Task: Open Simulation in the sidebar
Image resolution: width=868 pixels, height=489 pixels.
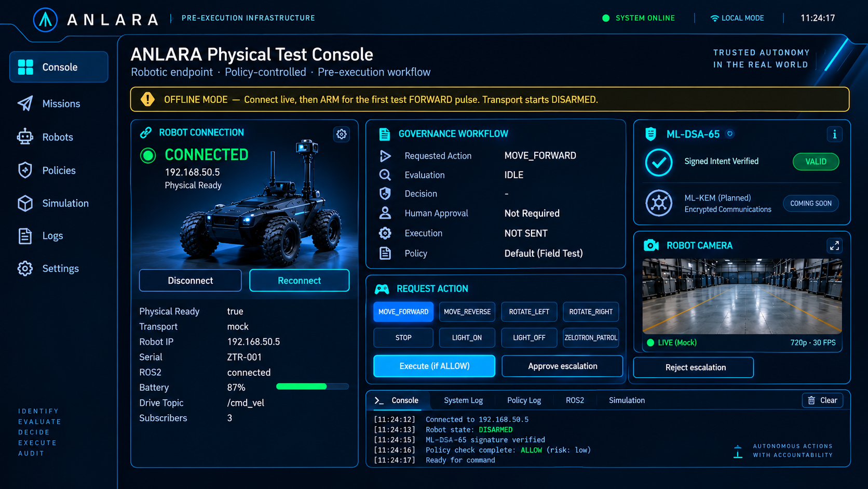Action: point(53,203)
